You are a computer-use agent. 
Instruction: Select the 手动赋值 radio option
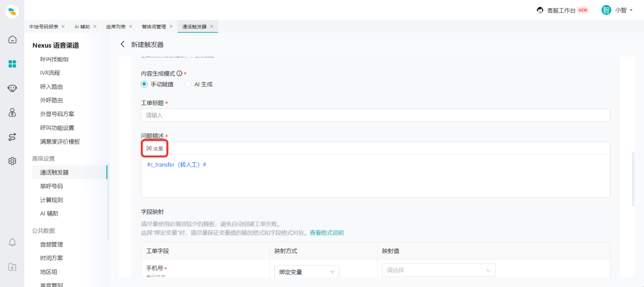(144, 84)
